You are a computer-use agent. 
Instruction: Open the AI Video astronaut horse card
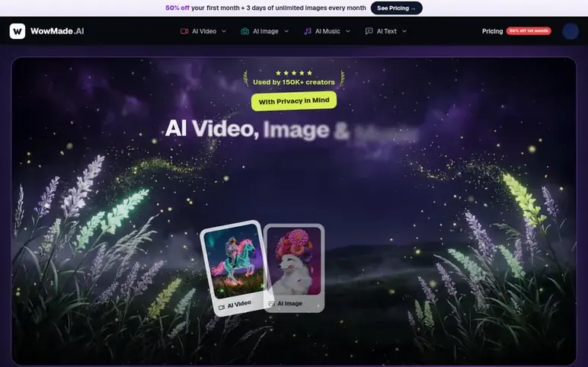coord(235,268)
